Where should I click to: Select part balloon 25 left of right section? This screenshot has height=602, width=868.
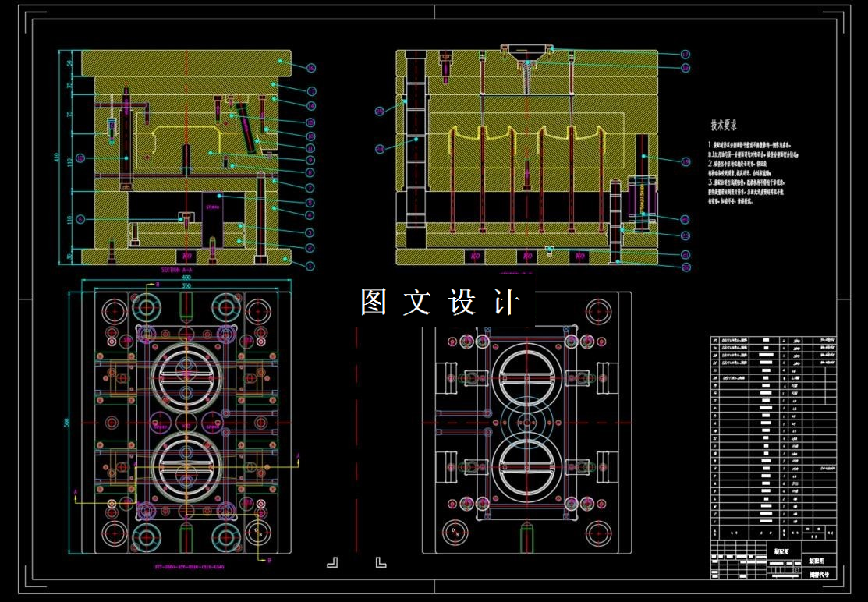(x=380, y=112)
